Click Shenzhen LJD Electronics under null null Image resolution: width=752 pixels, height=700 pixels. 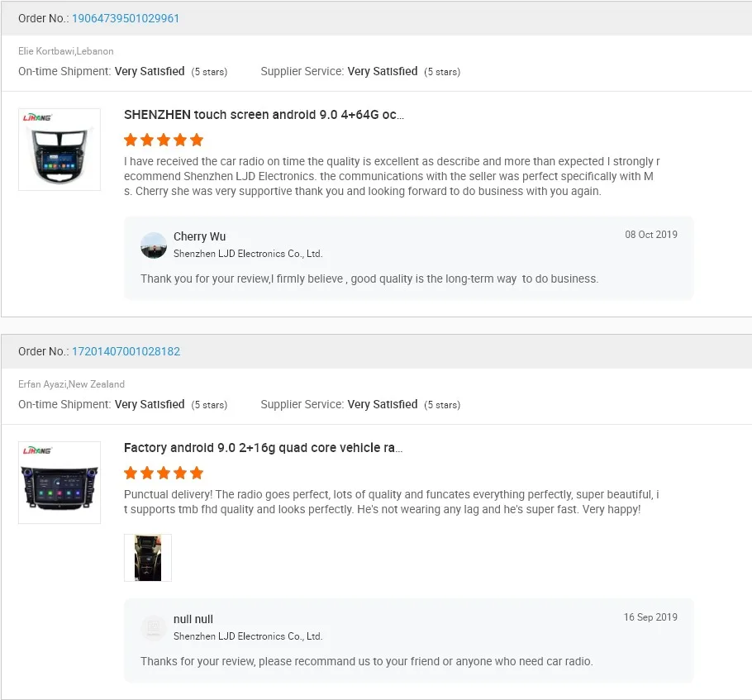click(x=248, y=636)
